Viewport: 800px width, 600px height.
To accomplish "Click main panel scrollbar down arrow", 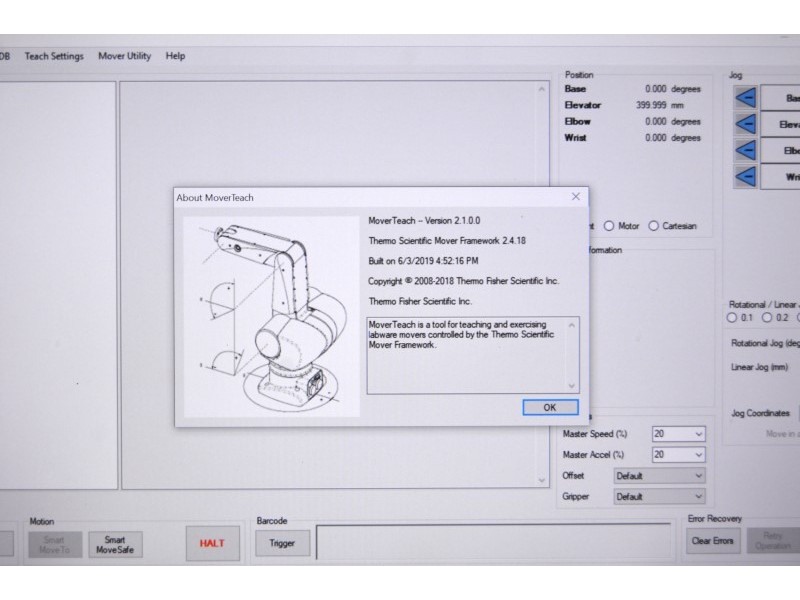I will click(x=541, y=480).
